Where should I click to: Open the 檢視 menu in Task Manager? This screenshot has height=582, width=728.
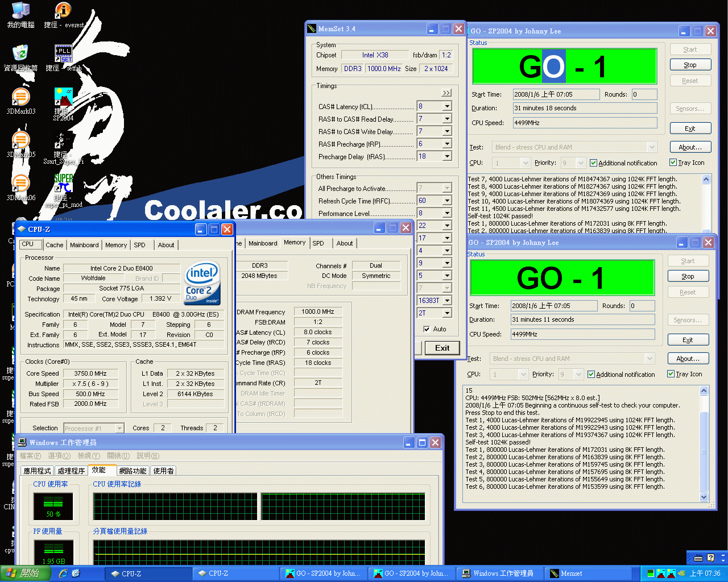tap(89, 456)
